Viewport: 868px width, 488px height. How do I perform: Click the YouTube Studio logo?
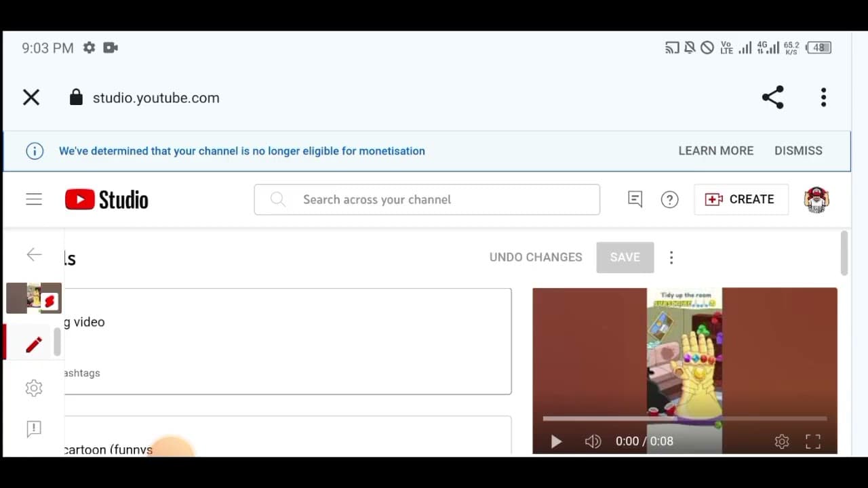pyautogui.click(x=106, y=199)
